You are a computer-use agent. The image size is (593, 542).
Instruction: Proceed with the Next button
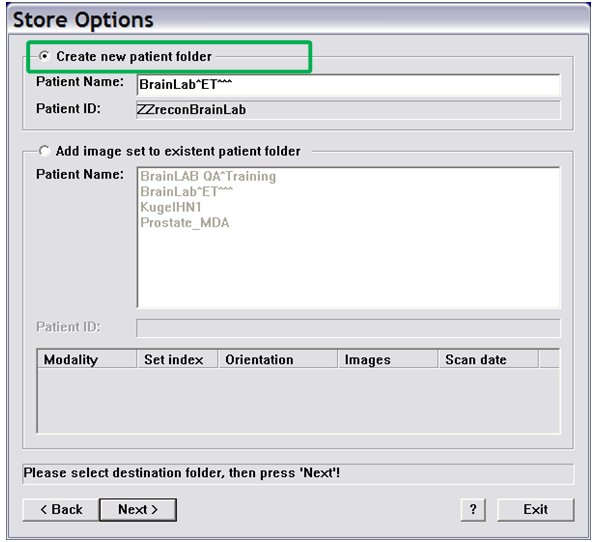click(x=138, y=509)
